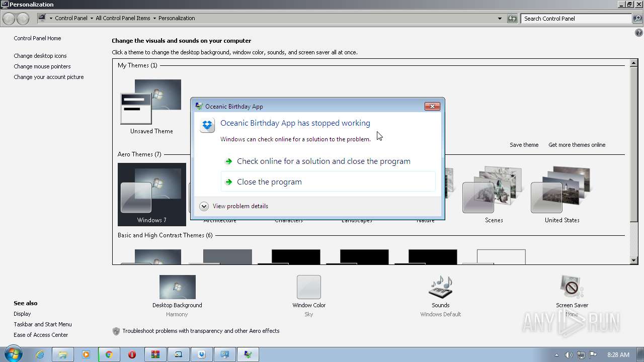
Task: Launch Opera browser from the taskbar
Action: point(132,354)
